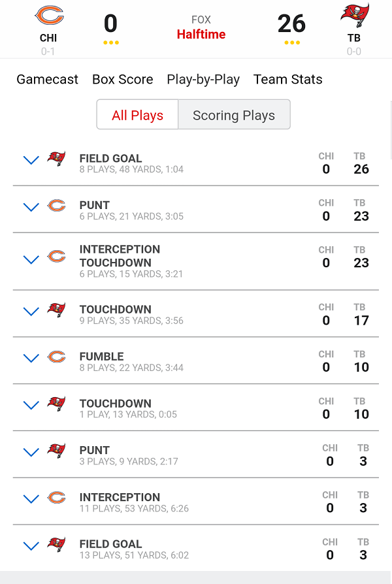Expand the 11-play Interception drive
The image size is (392, 584).
coord(31,499)
